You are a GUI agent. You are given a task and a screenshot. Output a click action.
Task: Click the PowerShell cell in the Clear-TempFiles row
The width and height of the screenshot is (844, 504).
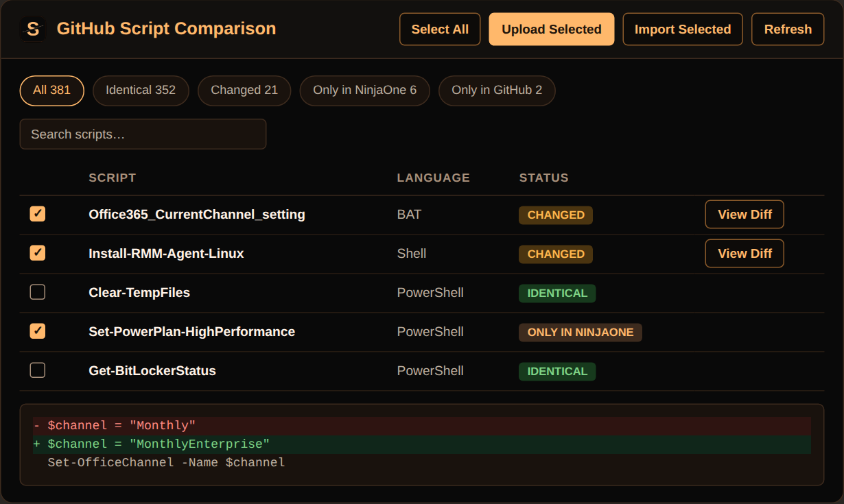coord(430,293)
